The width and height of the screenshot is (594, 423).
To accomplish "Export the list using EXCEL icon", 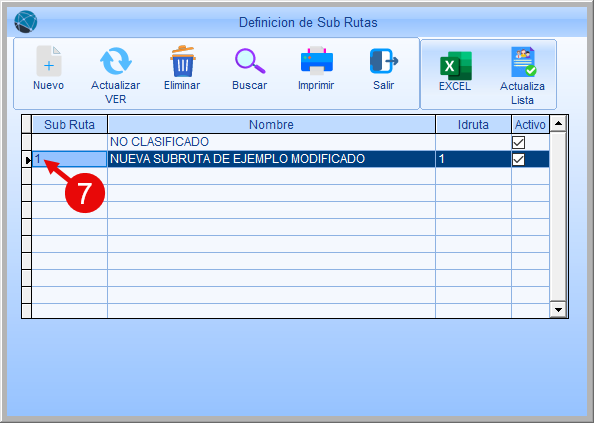I will [456, 66].
